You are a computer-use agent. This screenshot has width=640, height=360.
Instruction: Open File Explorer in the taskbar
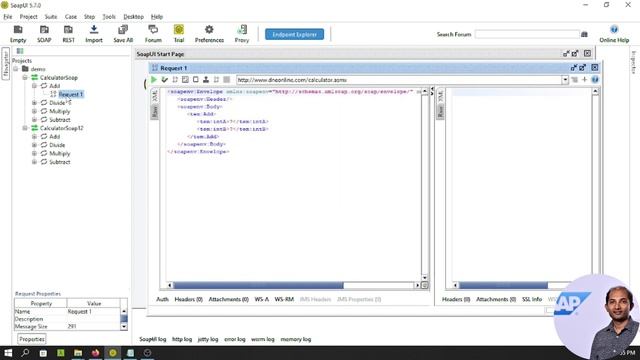[x=78, y=353]
